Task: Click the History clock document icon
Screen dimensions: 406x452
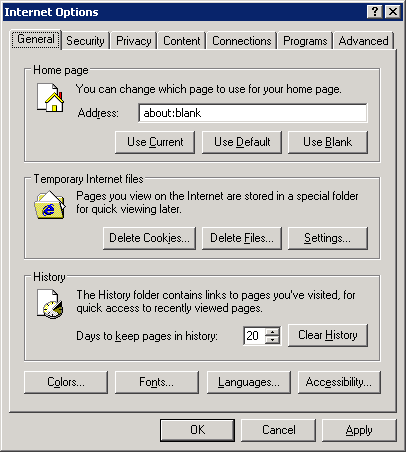Action: [x=50, y=304]
